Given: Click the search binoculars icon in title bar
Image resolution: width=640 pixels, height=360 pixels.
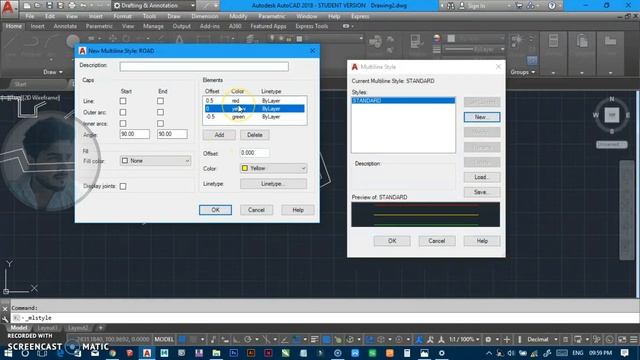Looking at the screenshot, I should pos(451,6).
